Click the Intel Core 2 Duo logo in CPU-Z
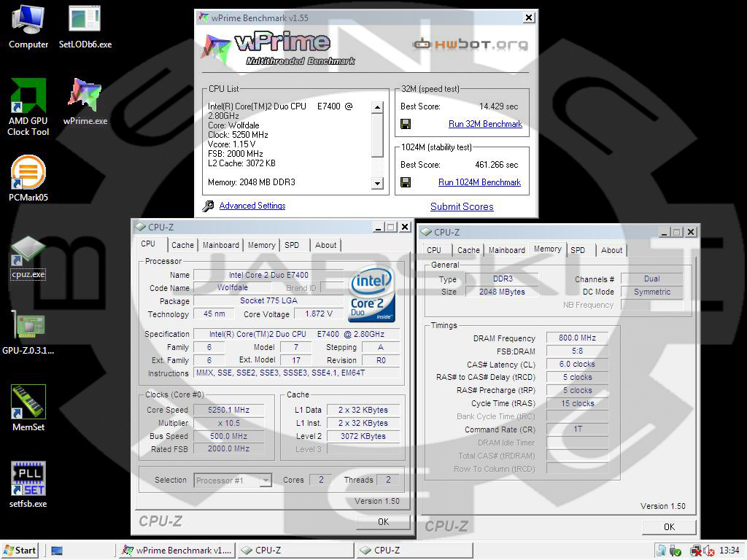The width and height of the screenshot is (747, 560). (371, 294)
